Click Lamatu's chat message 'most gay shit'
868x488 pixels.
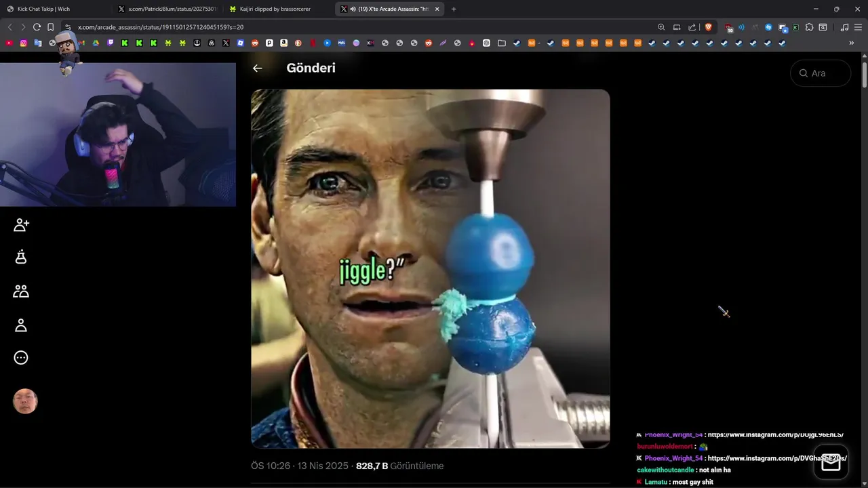click(x=692, y=482)
